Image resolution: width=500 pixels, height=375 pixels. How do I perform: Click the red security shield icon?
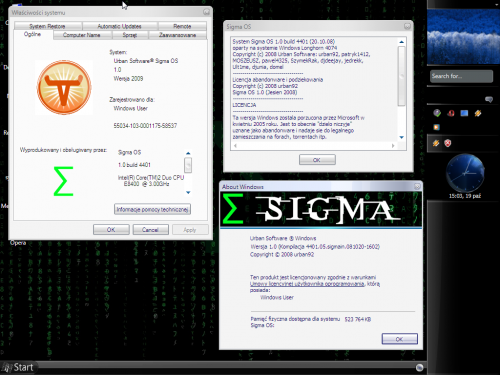click(x=448, y=143)
